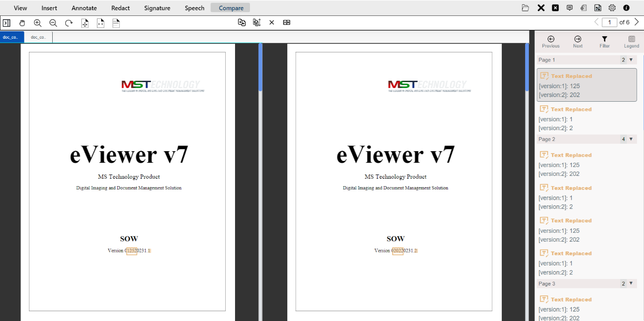Viewport: 644px width, 321px height.
Task: Click 'MS Technology Product' in right document
Action: 395,177
